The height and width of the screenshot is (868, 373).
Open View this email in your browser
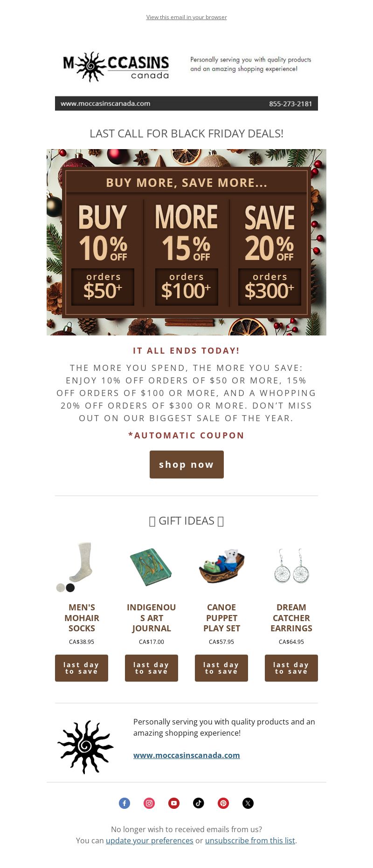coord(186,17)
